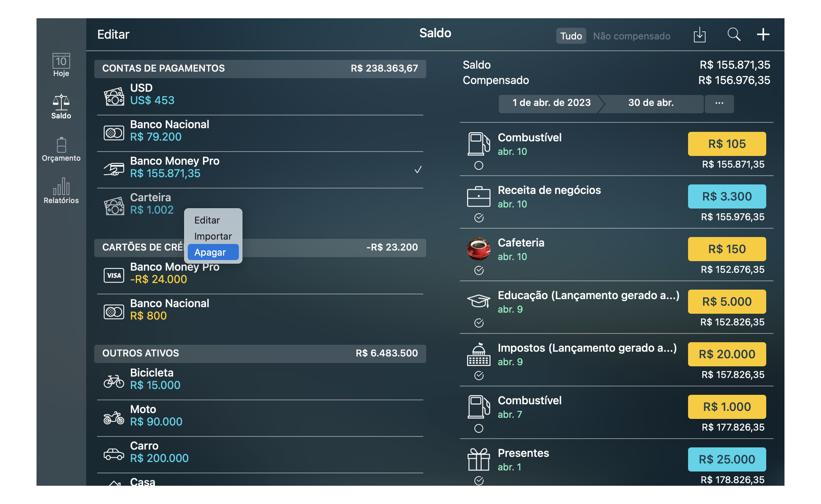Select the Moto R$ 90.000 asset
The height and width of the screenshot is (504, 821).
click(x=260, y=418)
